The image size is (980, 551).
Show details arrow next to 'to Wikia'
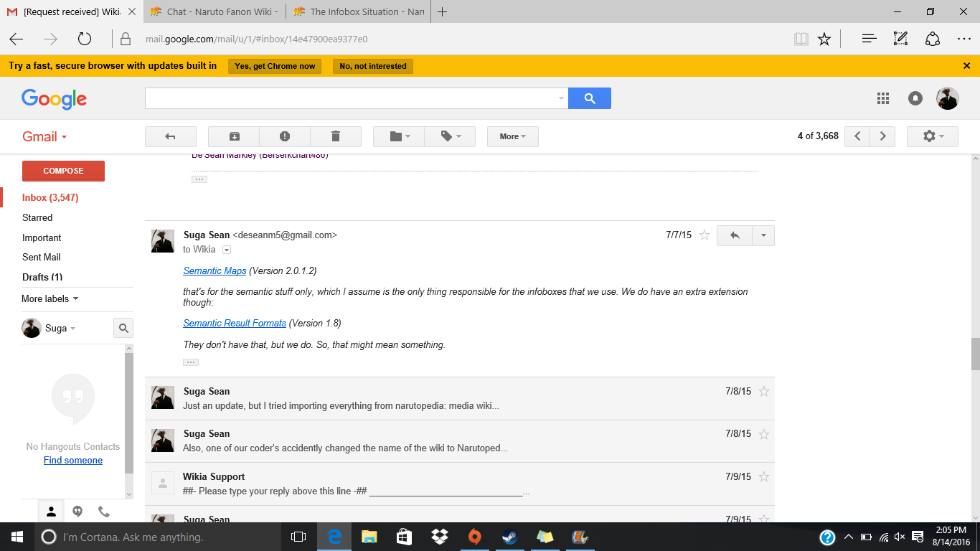pos(227,250)
